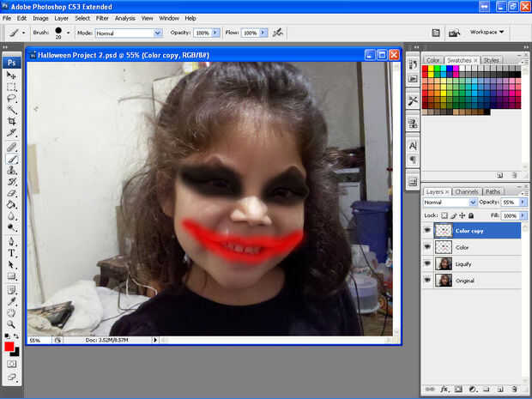Switch to the Paths tab
532x399 pixels.
493,191
